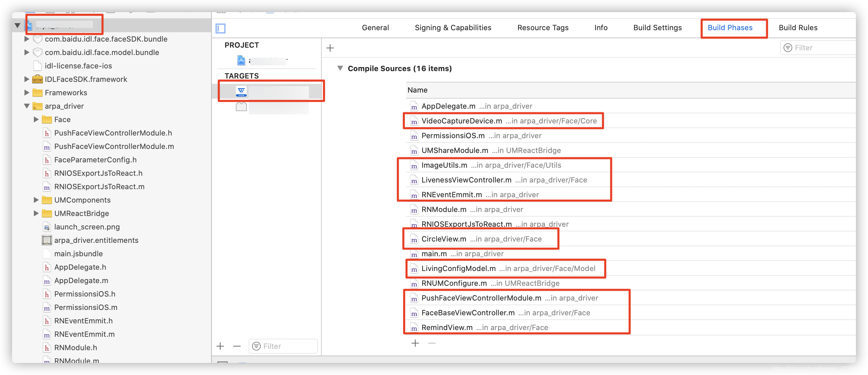Select main.jsbundle in the file navigator
Viewport: 868px width, 375px height.
[78, 254]
